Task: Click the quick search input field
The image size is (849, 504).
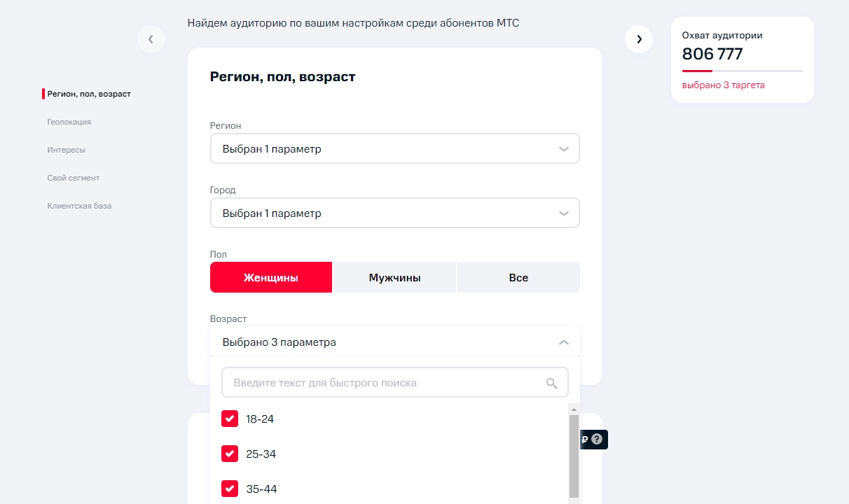Action: (378, 382)
